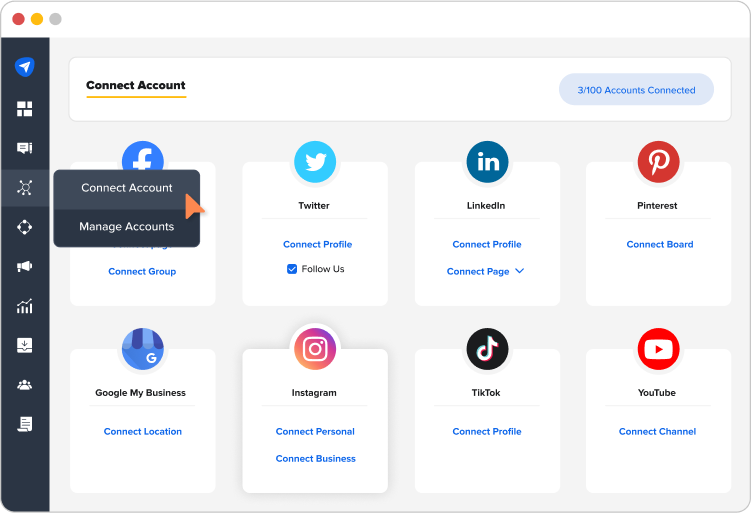Click the LinkedIn logo icon
Screen dimensions: 751x513
(x=488, y=162)
